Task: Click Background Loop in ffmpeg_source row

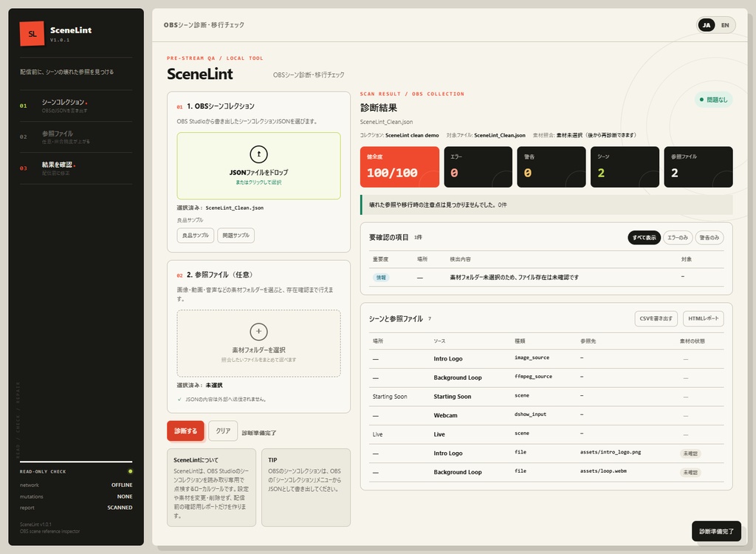Action: click(458, 377)
